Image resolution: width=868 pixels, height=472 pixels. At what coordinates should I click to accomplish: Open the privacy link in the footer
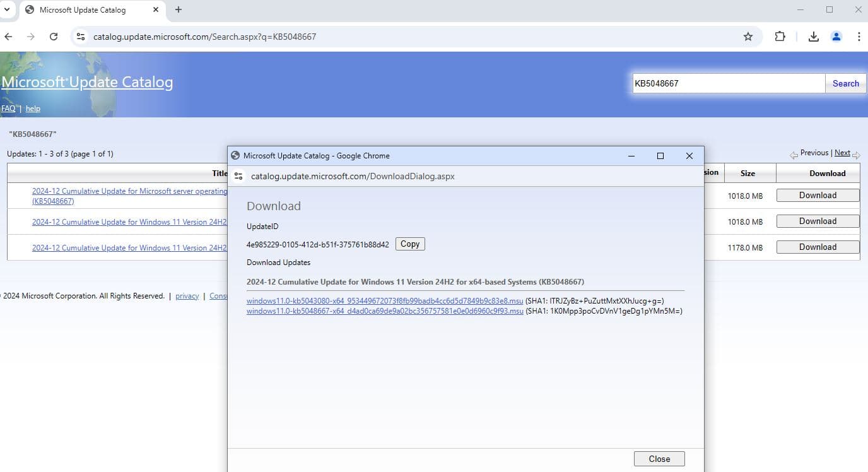click(x=187, y=296)
